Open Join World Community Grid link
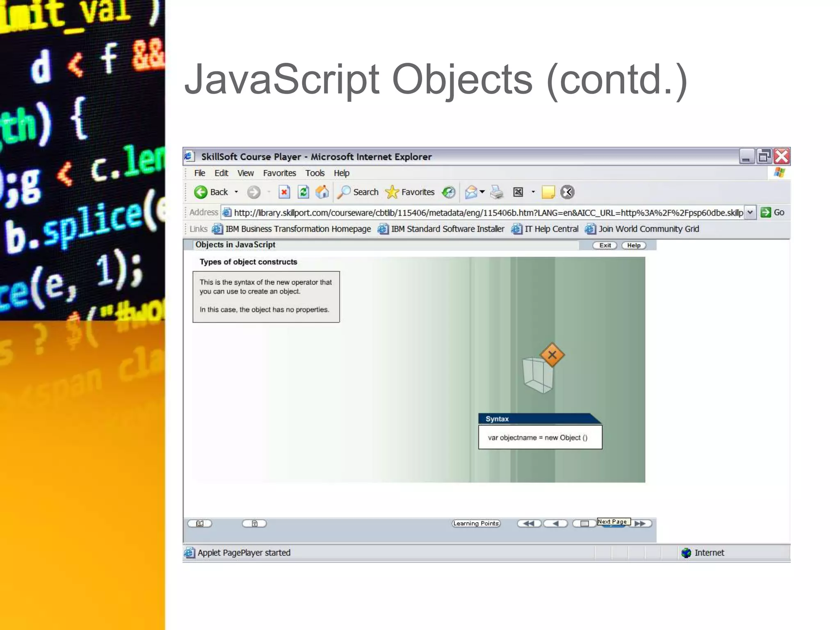The image size is (840, 630). [x=642, y=229]
